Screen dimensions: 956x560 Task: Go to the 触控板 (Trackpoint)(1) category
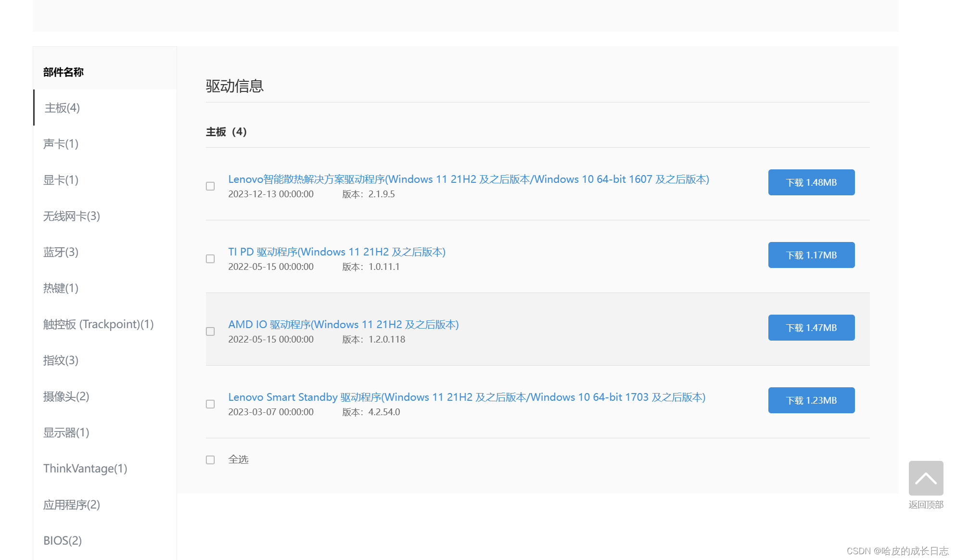click(x=98, y=324)
